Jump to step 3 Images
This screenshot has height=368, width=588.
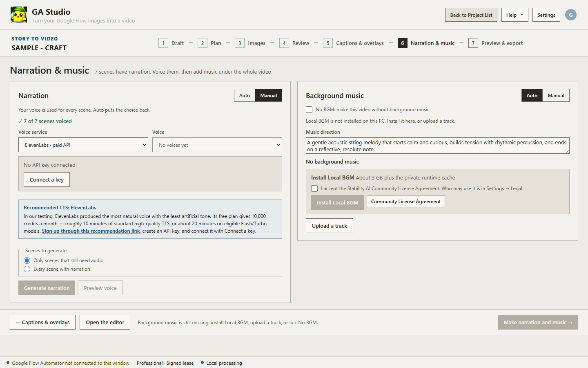click(250, 43)
